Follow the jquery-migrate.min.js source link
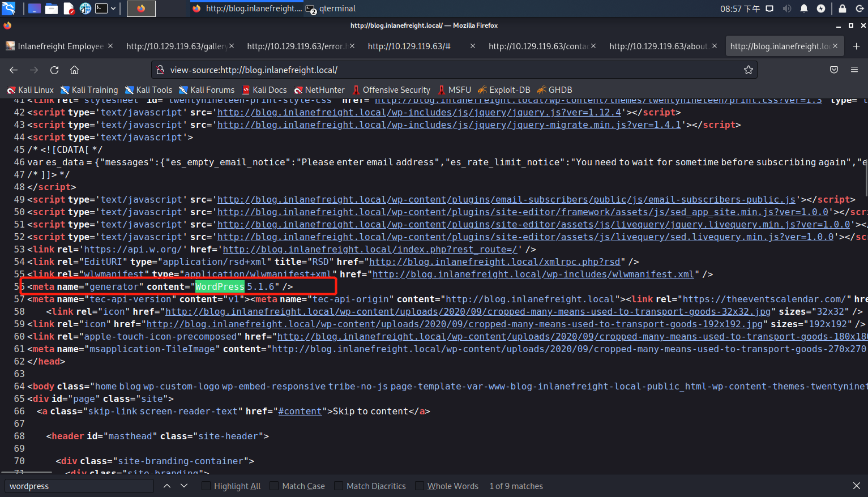The width and height of the screenshot is (868, 497). [450, 125]
